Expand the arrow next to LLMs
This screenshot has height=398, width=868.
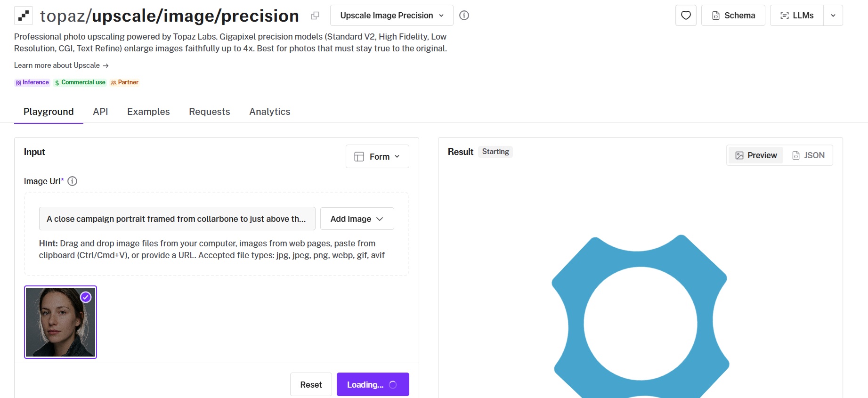[x=833, y=16]
